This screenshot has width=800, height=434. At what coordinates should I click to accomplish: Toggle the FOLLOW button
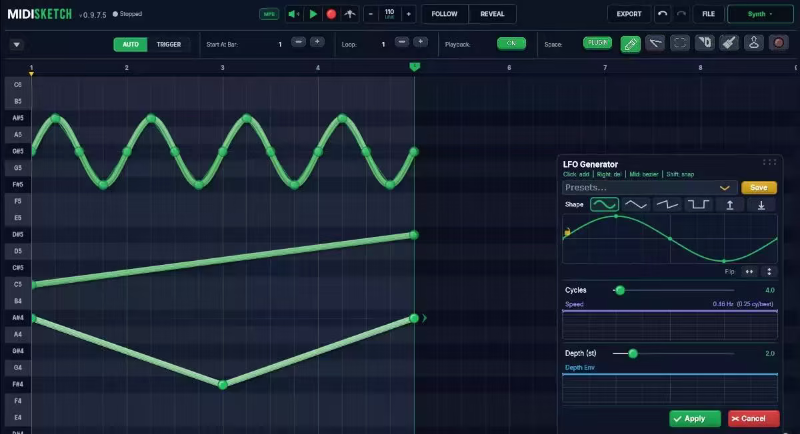tap(444, 14)
